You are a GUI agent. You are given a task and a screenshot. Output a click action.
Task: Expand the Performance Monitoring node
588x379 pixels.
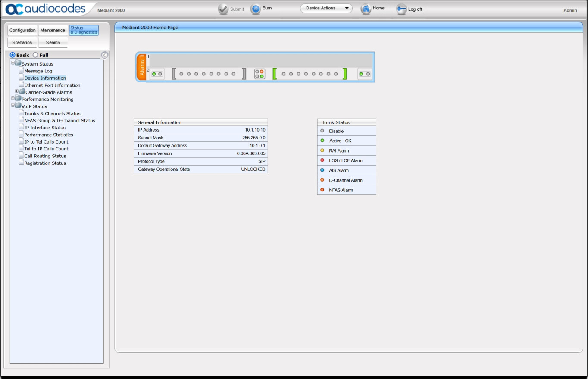13,98
